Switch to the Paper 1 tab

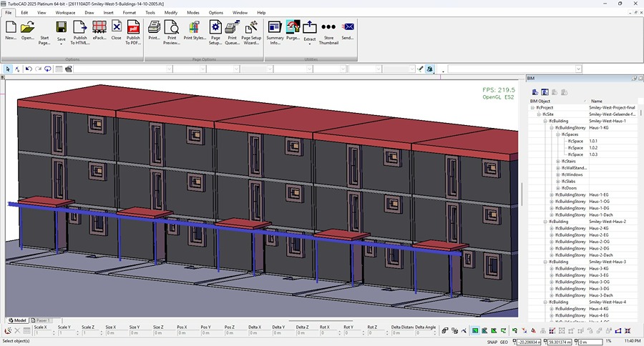(43, 320)
